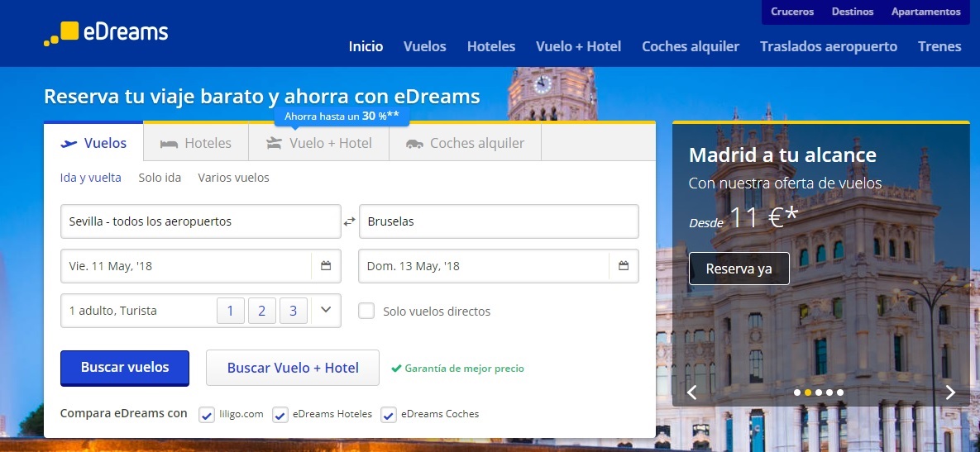Image resolution: width=980 pixels, height=452 pixels.
Task: Click the Bruselas destination field
Action: [x=498, y=221]
